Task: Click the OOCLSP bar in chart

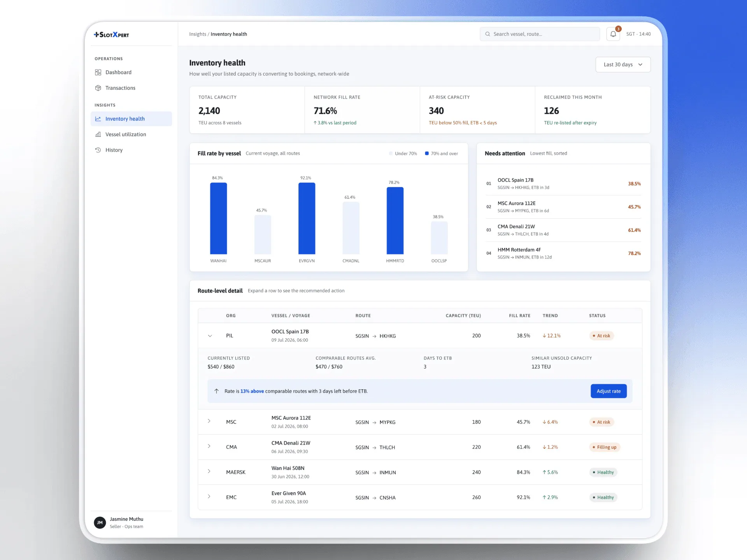Action: 439,238
